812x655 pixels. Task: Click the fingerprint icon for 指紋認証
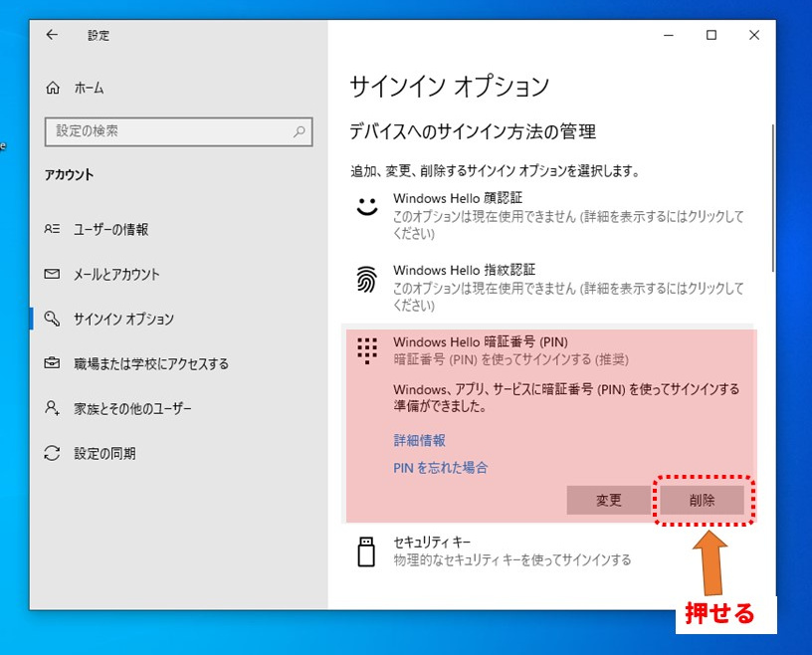(x=367, y=280)
